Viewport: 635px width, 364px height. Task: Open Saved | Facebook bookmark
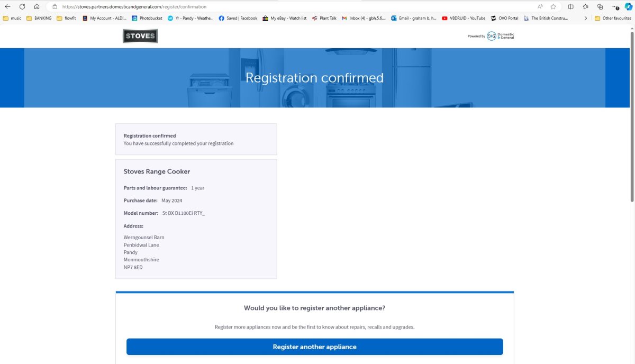click(x=238, y=18)
